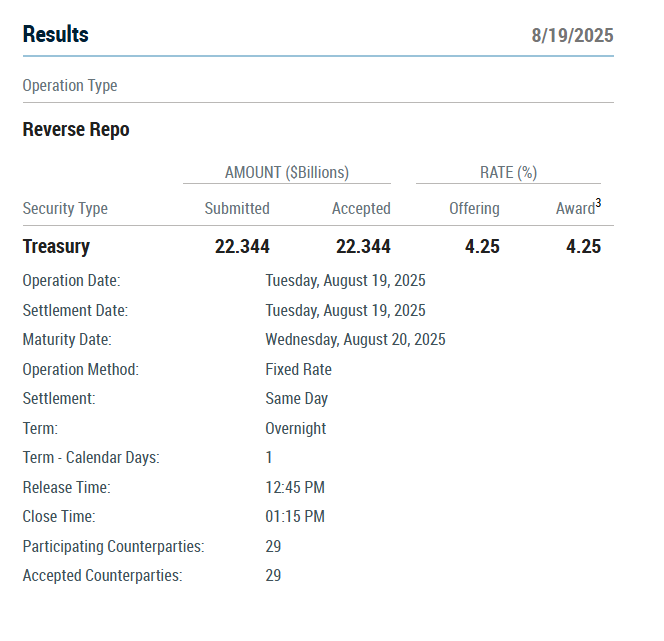Click the Maturity Date value Wednesday, August 20, 2025

pyautogui.click(x=355, y=340)
